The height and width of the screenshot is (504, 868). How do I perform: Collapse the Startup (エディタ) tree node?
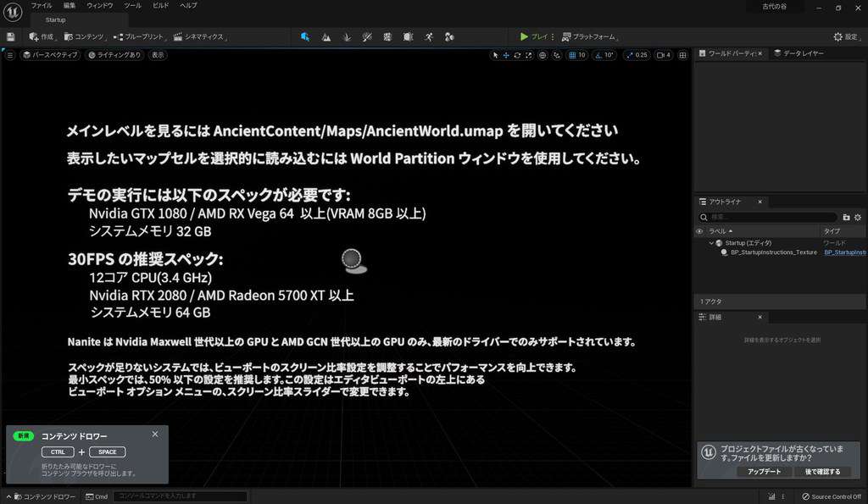click(711, 243)
